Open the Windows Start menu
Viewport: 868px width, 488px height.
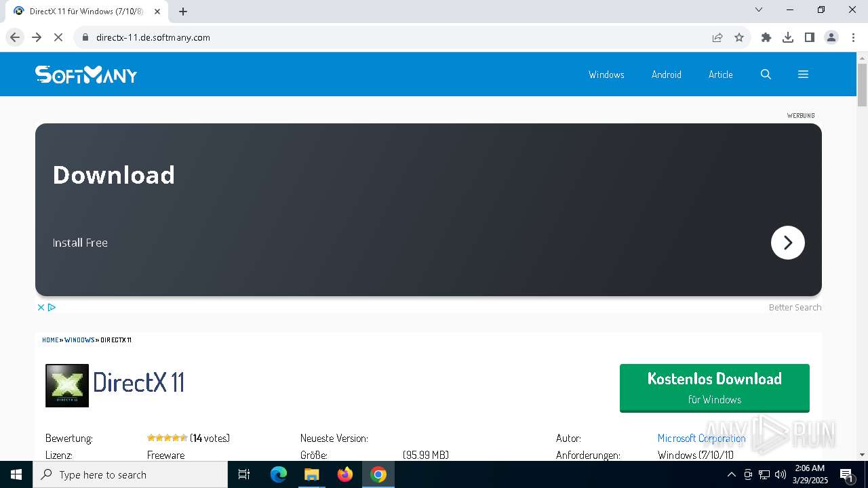tap(16, 474)
